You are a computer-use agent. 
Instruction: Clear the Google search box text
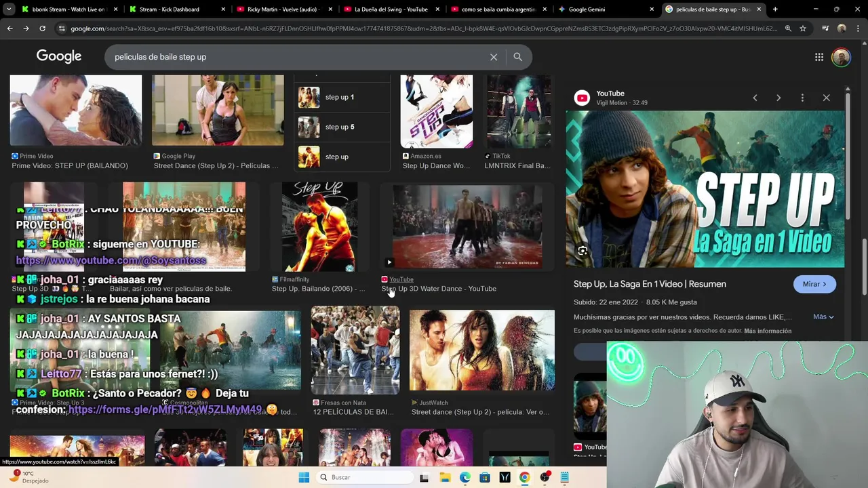[494, 57]
